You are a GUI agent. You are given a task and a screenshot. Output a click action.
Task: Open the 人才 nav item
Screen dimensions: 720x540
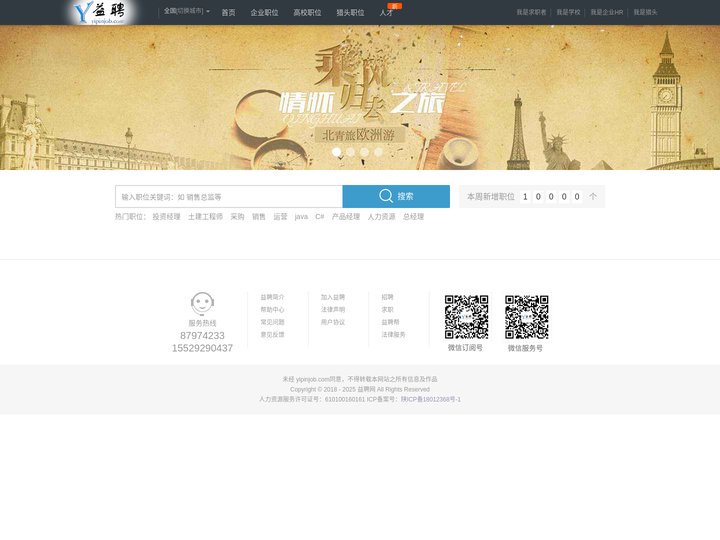tap(386, 12)
